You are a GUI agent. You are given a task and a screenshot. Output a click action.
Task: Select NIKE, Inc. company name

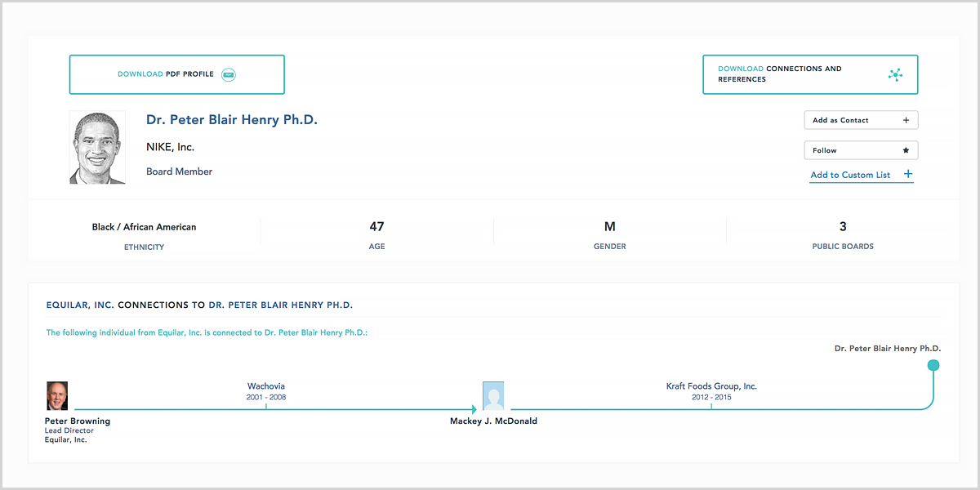170,147
